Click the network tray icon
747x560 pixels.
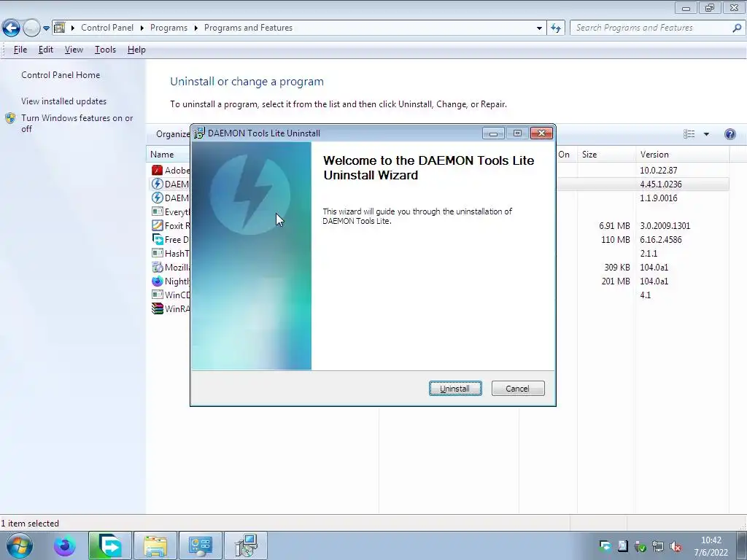click(657, 547)
